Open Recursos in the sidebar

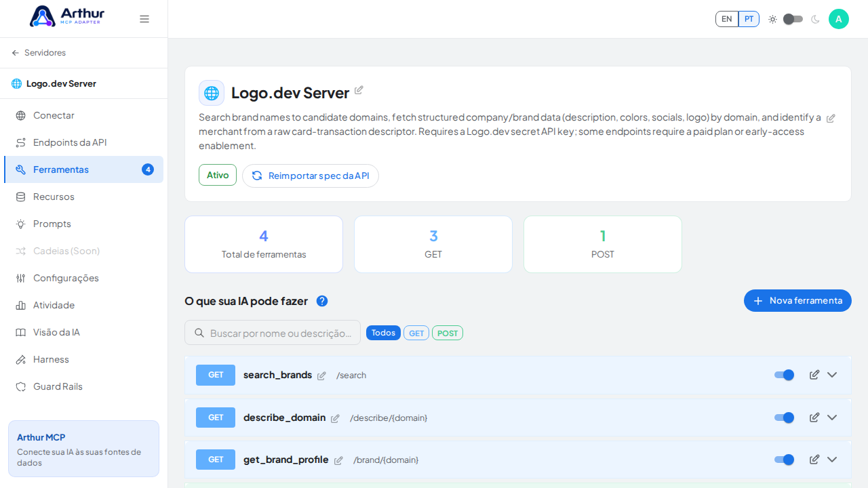click(83, 197)
